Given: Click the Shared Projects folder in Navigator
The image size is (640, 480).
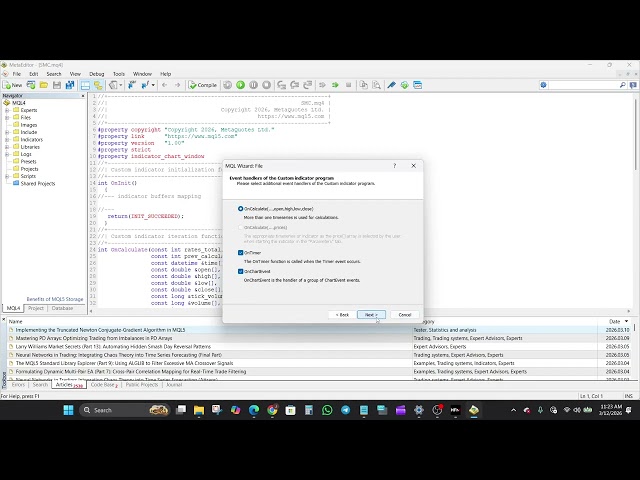Looking at the screenshot, I should (x=34, y=184).
